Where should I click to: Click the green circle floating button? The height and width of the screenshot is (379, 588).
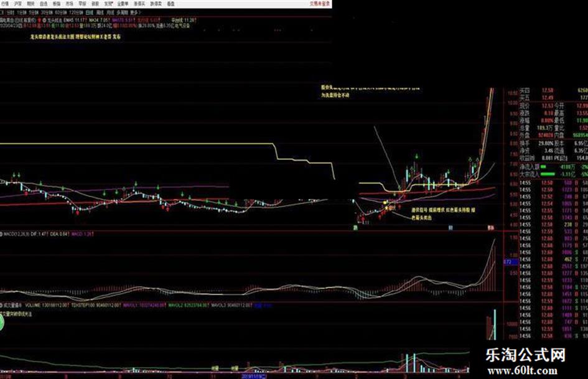1,322
